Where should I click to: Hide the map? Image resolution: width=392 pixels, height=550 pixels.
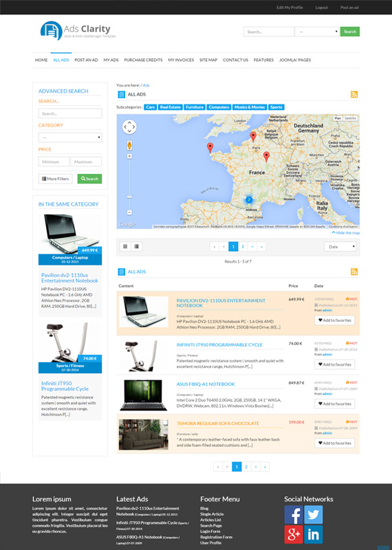click(346, 233)
